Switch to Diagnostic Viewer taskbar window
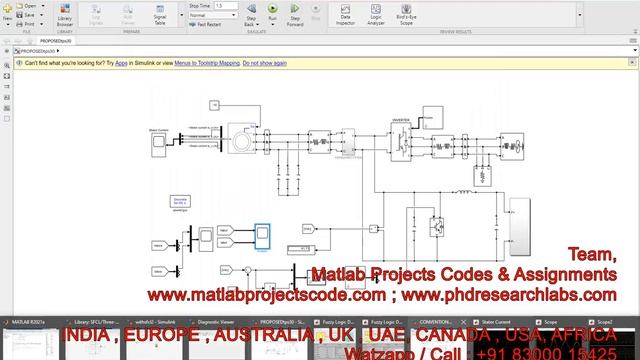640x360 pixels. click(x=216, y=338)
